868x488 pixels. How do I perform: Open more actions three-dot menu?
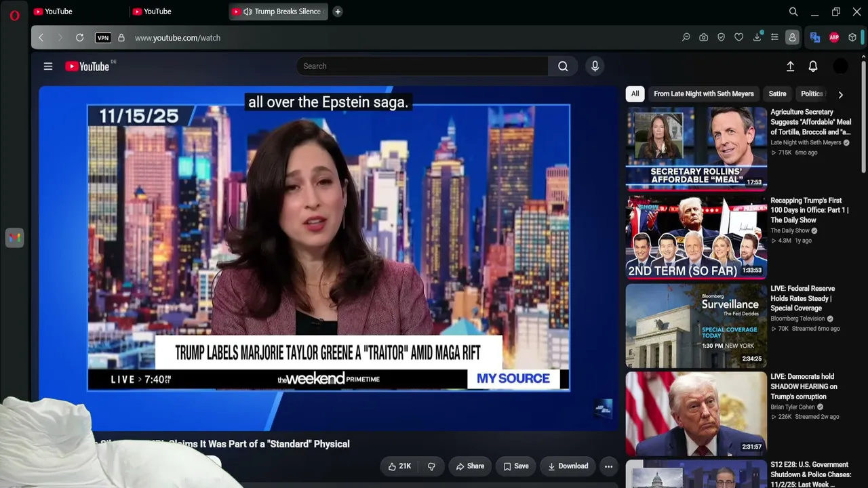[608, 466]
